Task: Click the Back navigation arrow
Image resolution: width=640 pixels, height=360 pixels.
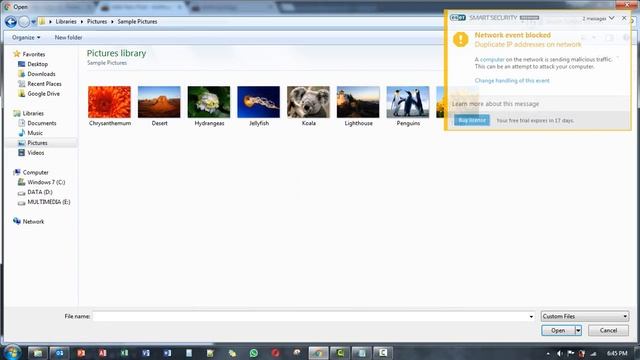Action: click(11, 22)
